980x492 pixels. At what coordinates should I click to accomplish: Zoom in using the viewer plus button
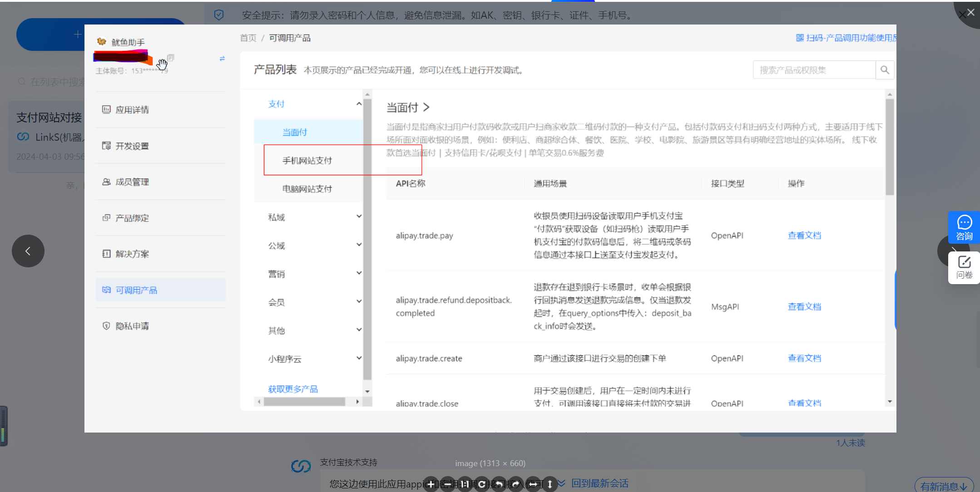(431, 484)
